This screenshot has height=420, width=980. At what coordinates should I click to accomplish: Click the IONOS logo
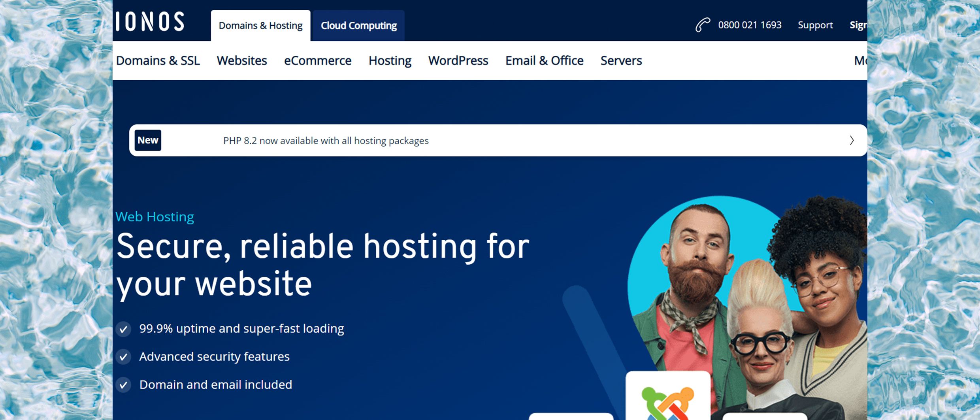click(x=150, y=21)
